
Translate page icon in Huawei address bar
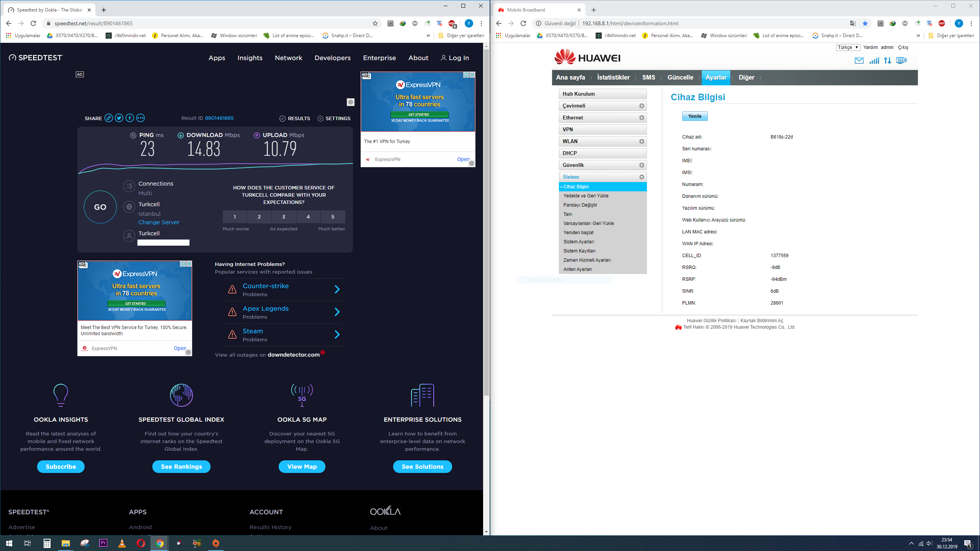click(x=853, y=23)
